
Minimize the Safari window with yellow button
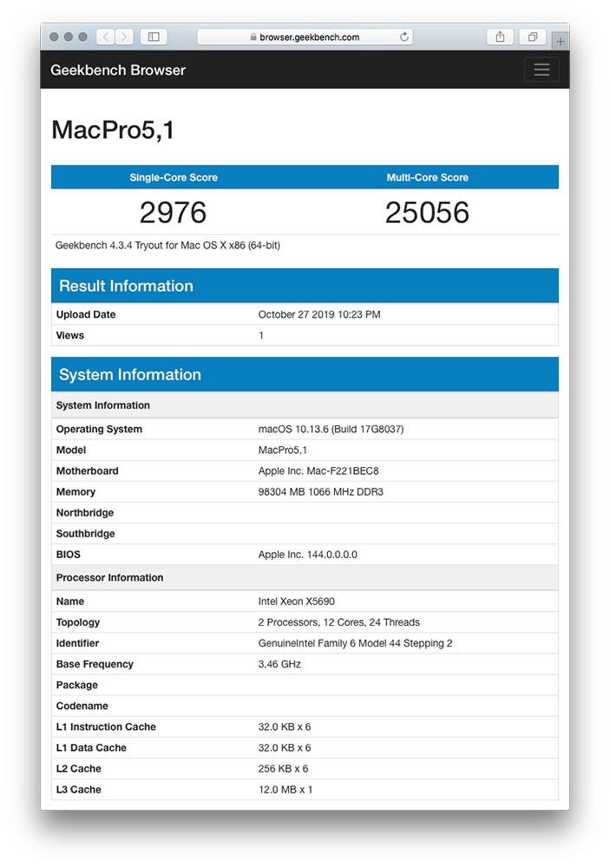pyautogui.click(x=69, y=37)
